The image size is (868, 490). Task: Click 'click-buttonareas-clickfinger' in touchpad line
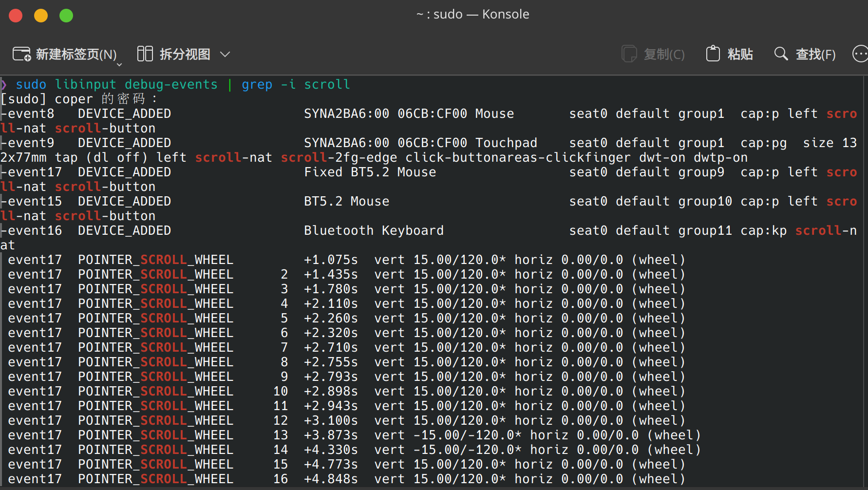518,157
